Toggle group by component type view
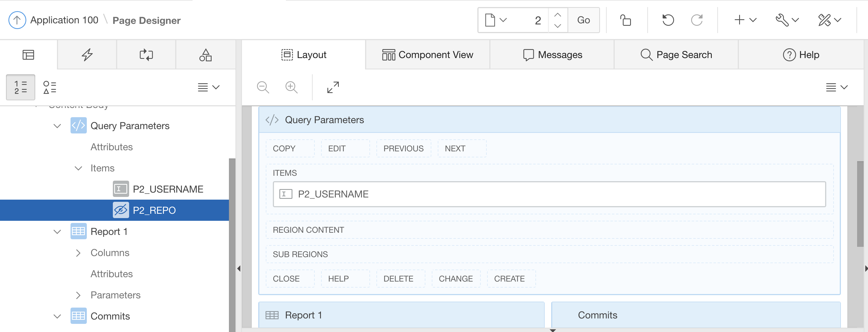Screen dimensions: 868x332 [50, 87]
